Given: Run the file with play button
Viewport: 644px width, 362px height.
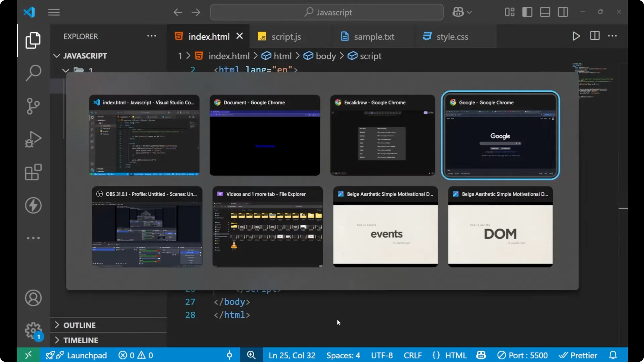Looking at the screenshot, I should (576, 36).
